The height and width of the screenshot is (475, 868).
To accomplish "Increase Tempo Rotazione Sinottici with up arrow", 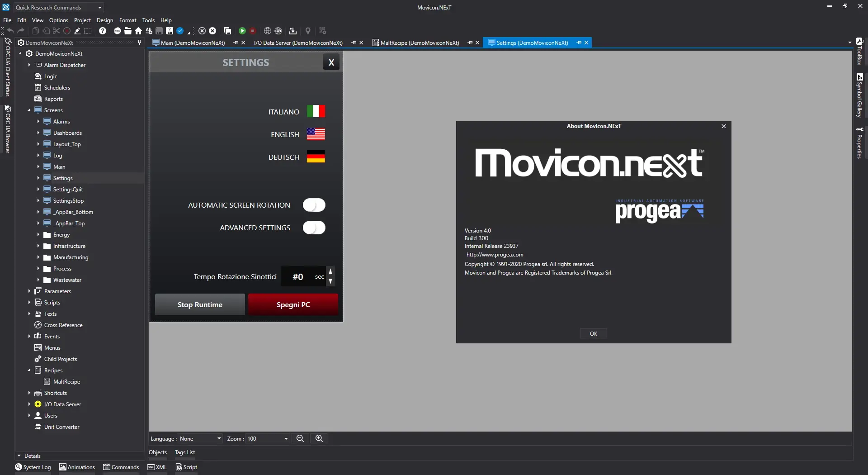I will click(330, 271).
